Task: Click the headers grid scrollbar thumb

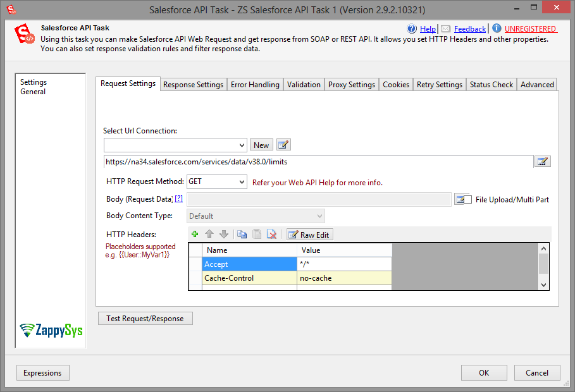Action: pyautogui.click(x=543, y=263)
